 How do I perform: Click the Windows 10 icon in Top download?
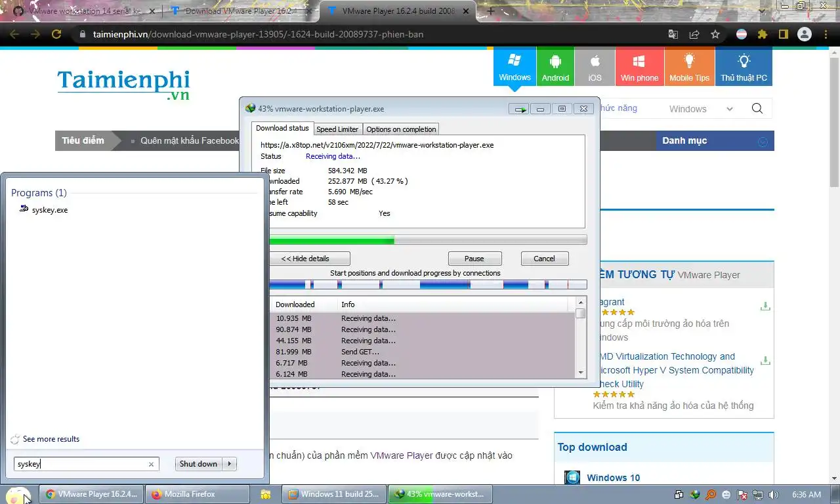[572, 477]
